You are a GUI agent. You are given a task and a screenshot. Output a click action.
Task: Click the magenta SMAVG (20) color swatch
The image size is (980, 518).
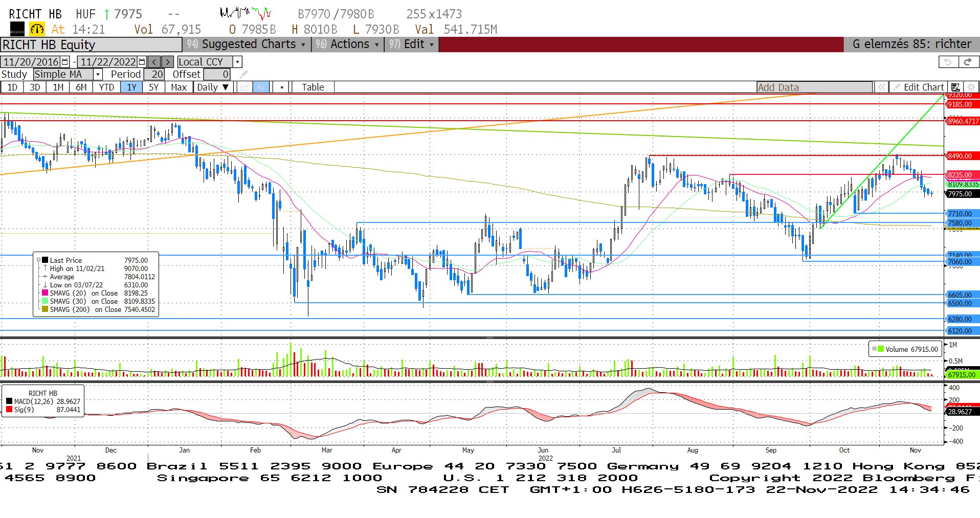45,292
